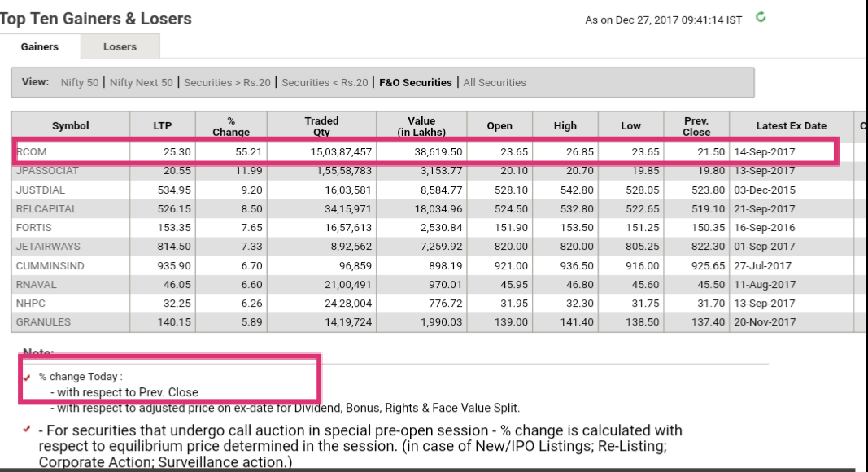Click JETAIRWAYS prev close 822.30
Viewport: 868px width, 472px height.
click(708, 246)
